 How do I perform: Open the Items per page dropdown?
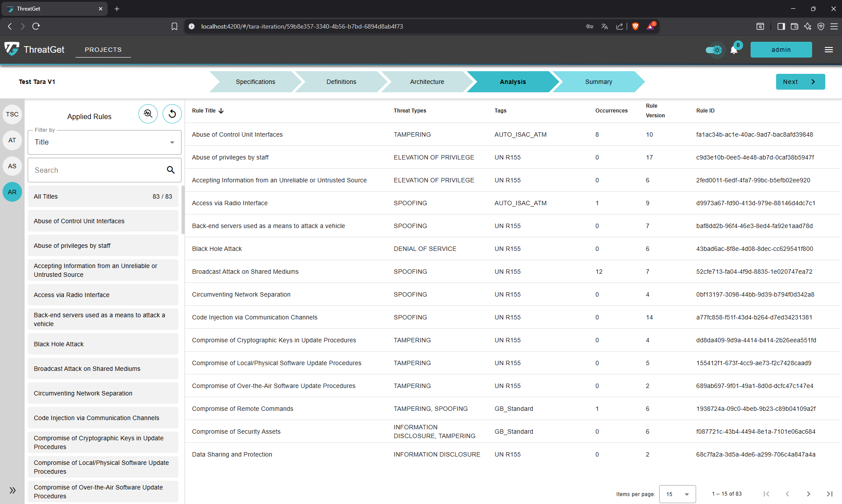click(677, 494)
